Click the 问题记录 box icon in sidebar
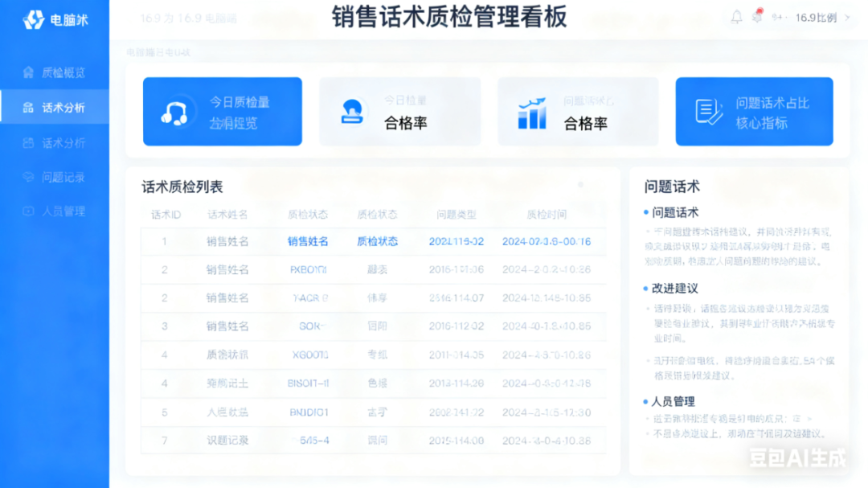868x488 pixels. (x=27, y=177)
